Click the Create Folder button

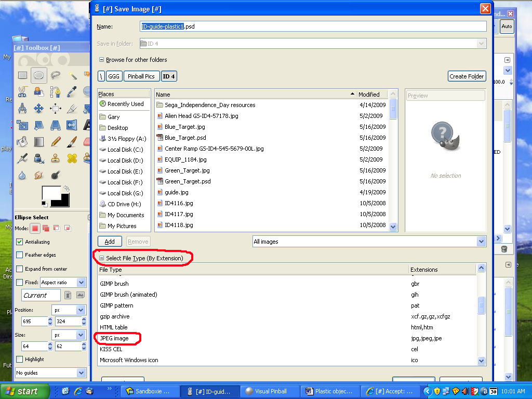click(467, 76)
